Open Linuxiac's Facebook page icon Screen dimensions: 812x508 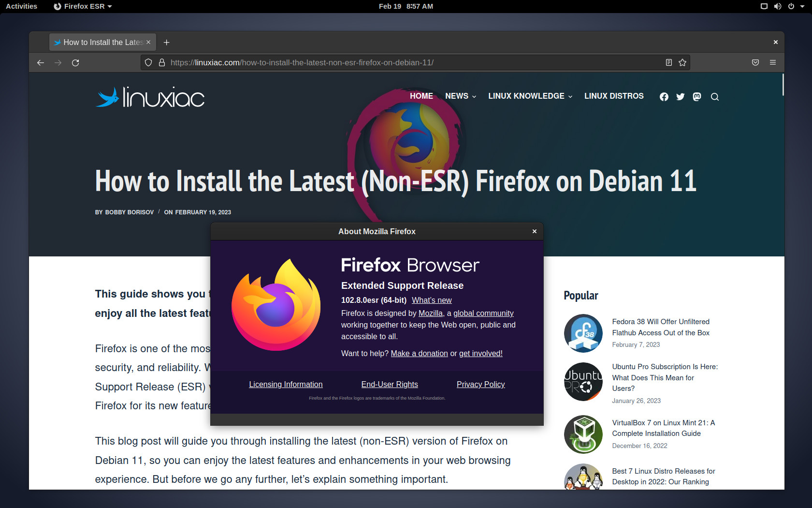click(x=664, y=97)
